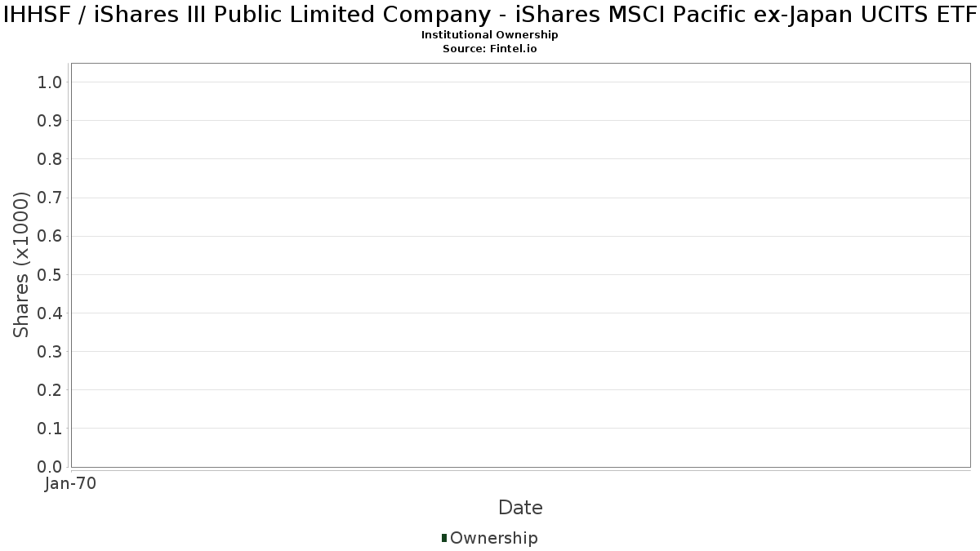Click the green Ownership legend color marker

pos(444,538)
